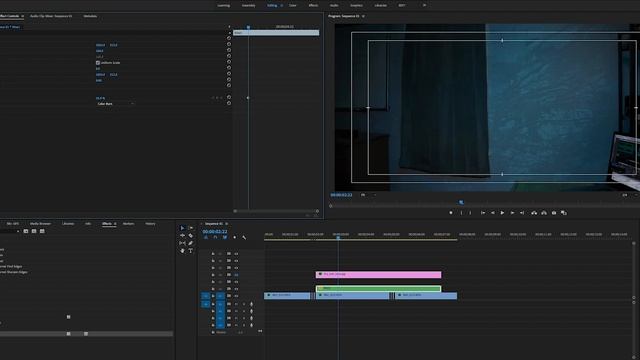Screen dimensions: 640x360
Task: Enable voice-over record on first audio track
Action: 251,304
